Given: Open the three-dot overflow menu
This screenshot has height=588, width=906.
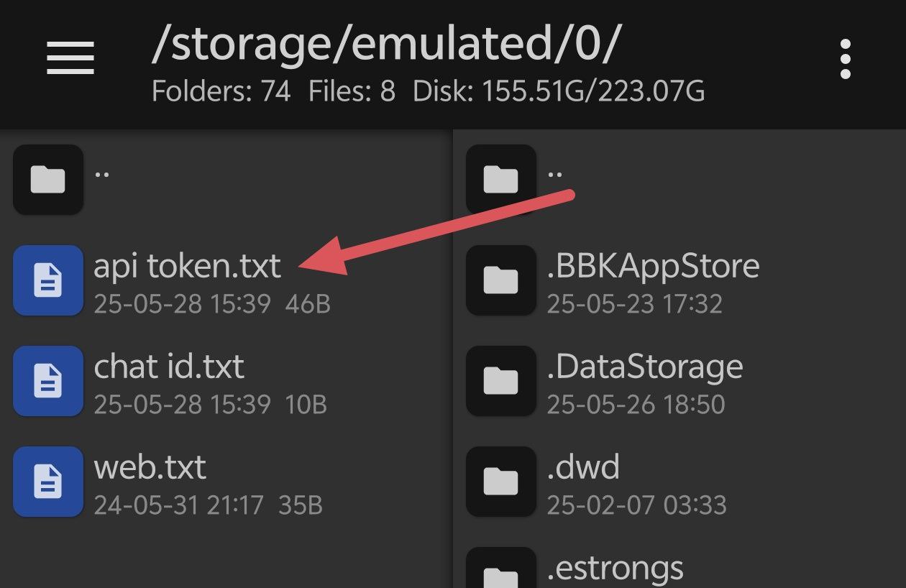Looking at the screenshot, I should [846, 59].
